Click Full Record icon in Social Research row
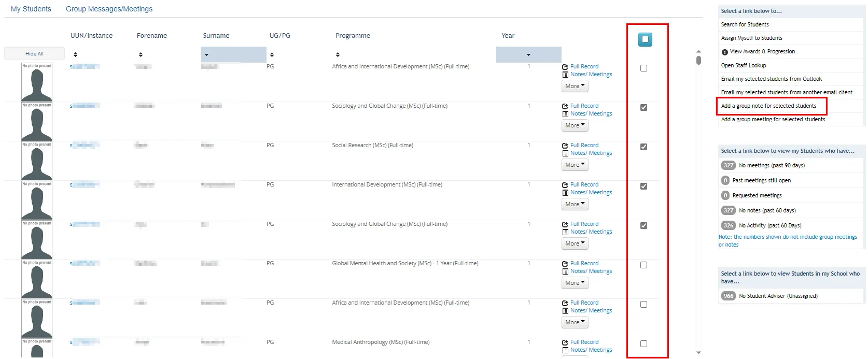868x359 pixels. pyautogui.click(x=565, y=146)
